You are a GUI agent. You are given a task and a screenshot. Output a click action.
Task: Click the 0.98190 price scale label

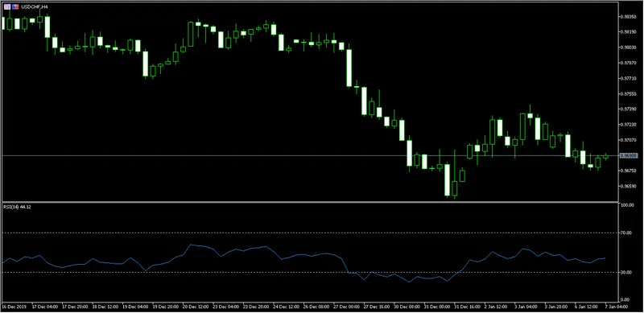coord(630,32)
